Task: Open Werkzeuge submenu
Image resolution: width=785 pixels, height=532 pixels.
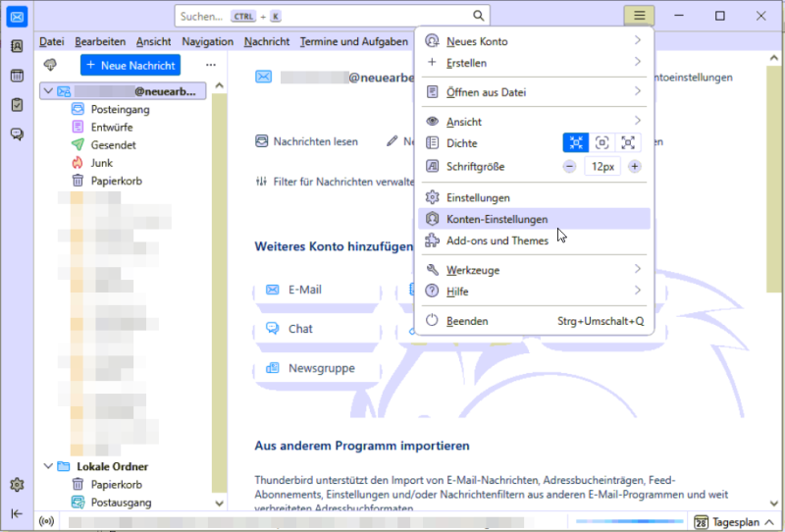Action: [534, 270]
